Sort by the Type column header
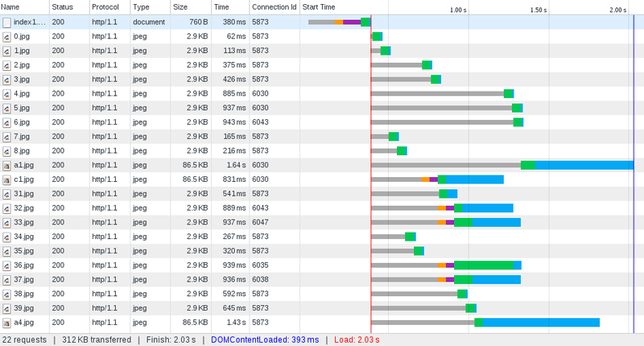Image resolution: width=644 pixels, height=346 pixels. point(151,7)
